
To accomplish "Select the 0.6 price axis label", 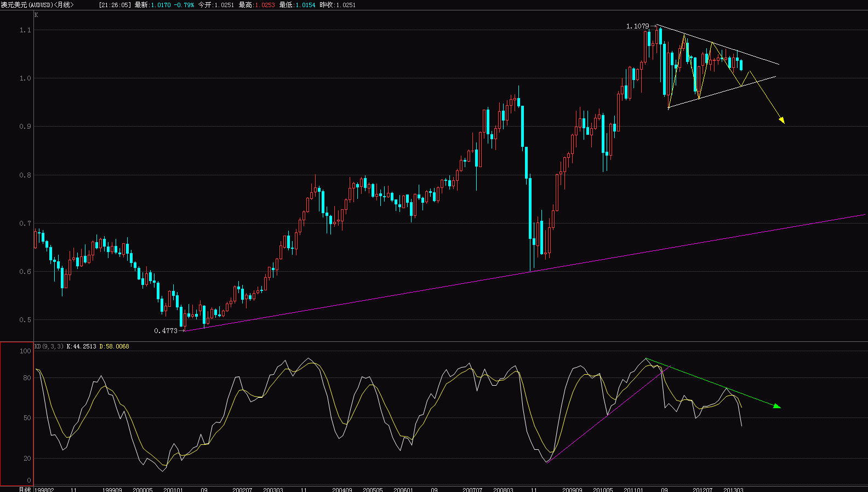I will (25, 272).
